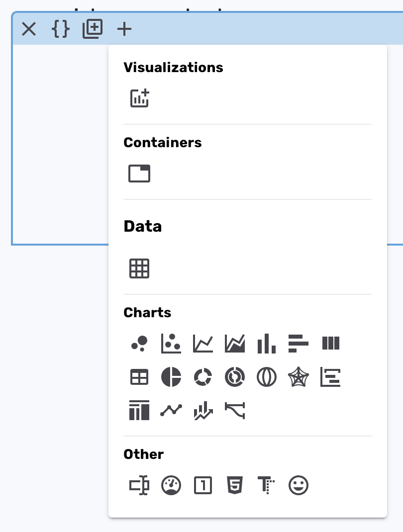Insert a number indicator widget
This screenshot has height=532, width=403.
coord(203,485)
